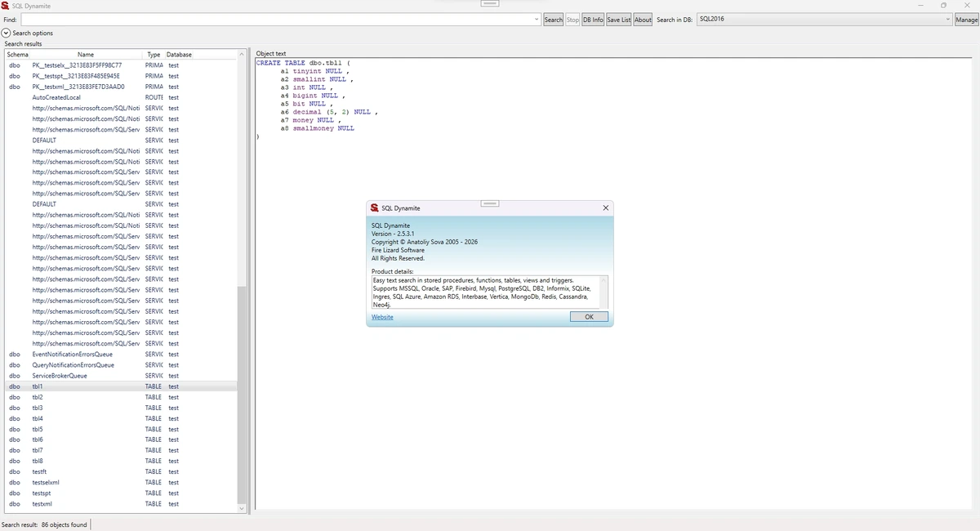Click the SQL Dynamite app icon in the title bar
980x531 pixels.
pyautogui.click(x=6, y=6)
